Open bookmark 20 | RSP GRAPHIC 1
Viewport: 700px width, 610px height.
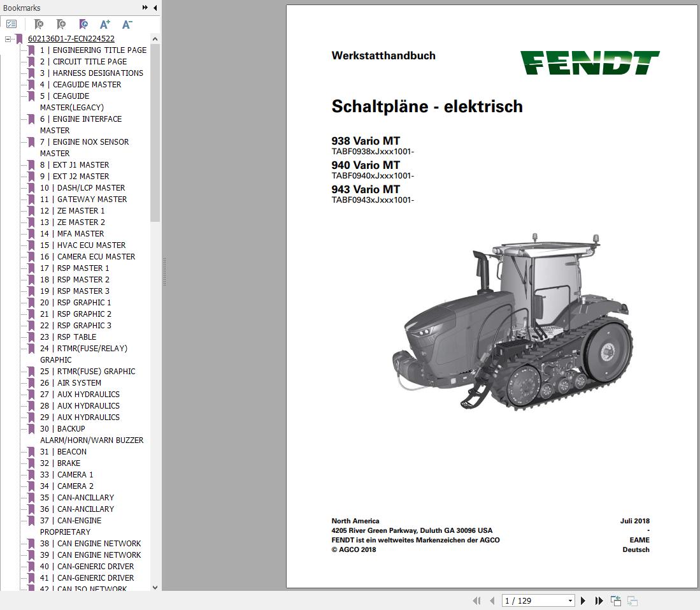(75, 303)
